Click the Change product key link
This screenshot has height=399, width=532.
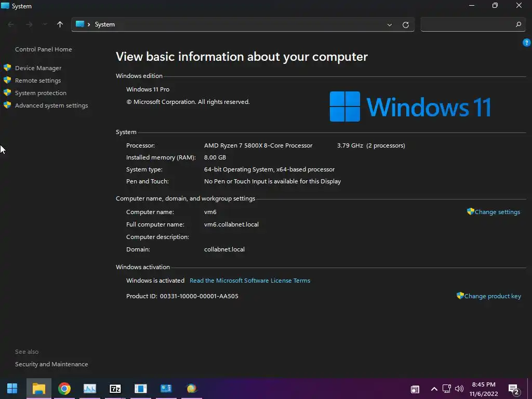(x=493, y=296)
